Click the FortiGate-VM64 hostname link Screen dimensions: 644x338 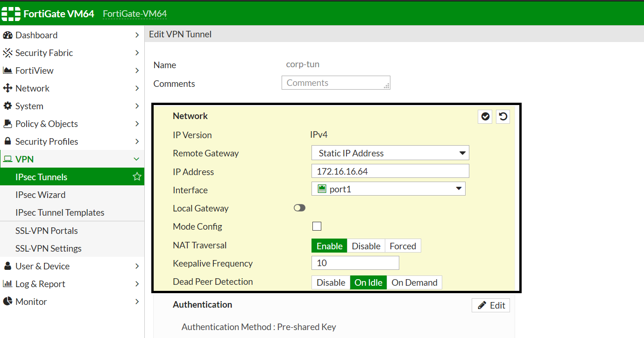(135, 14)
